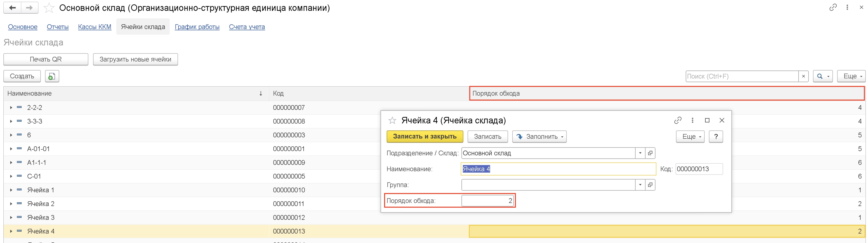Go forward with the right arrow button
Image resolution: width=868 pixels, height=243 pixels.
coord(30,8)
